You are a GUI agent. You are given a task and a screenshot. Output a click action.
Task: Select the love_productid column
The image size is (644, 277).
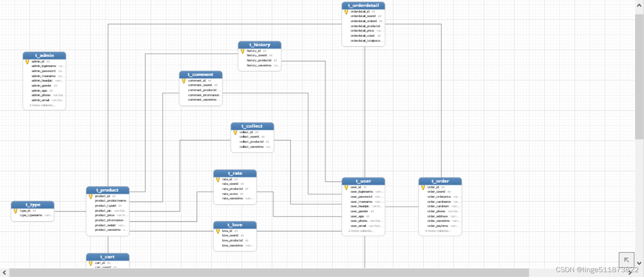point(235,240)
